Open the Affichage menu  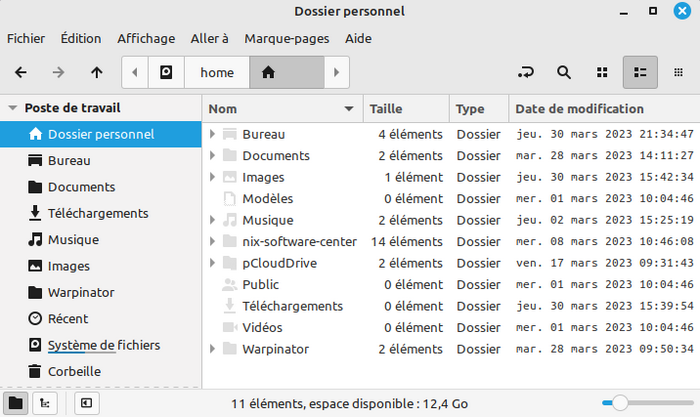(145, 38)
